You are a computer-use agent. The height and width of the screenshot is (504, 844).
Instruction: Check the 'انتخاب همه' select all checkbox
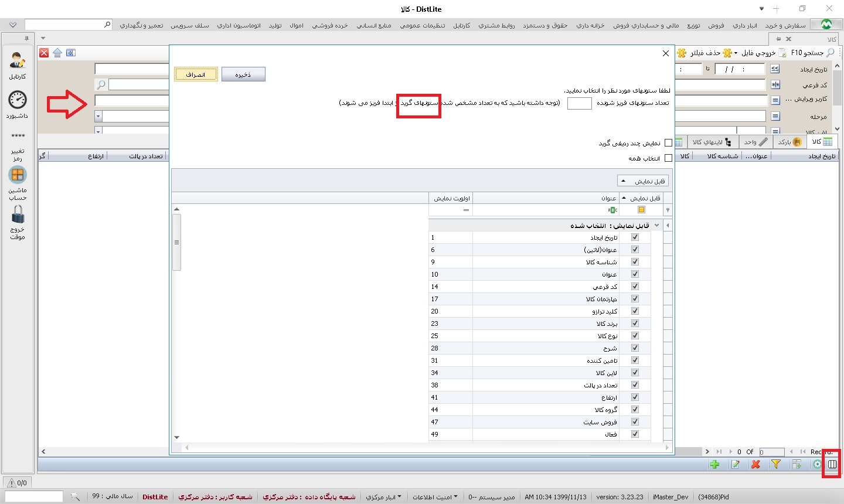click(668, 158)
